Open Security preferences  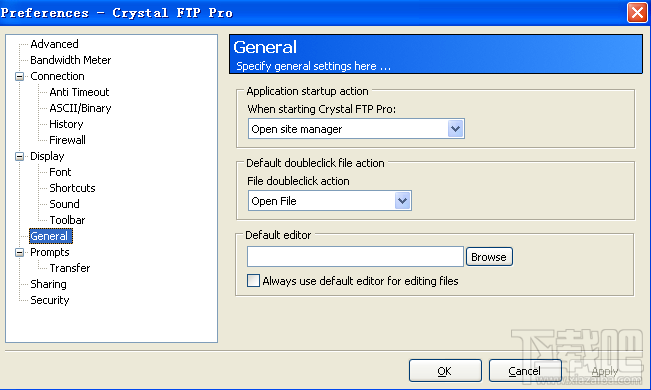click(50, 300)
